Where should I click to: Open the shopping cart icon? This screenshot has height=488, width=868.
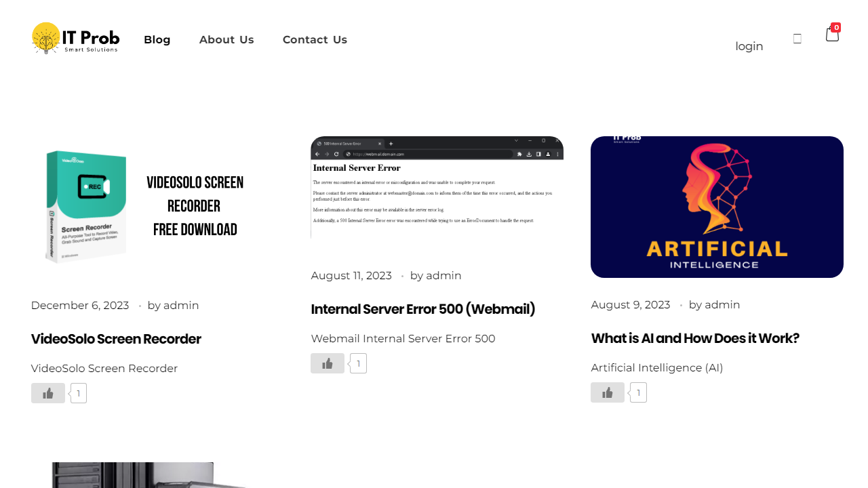pyautogui.click(x=832, y=34)
